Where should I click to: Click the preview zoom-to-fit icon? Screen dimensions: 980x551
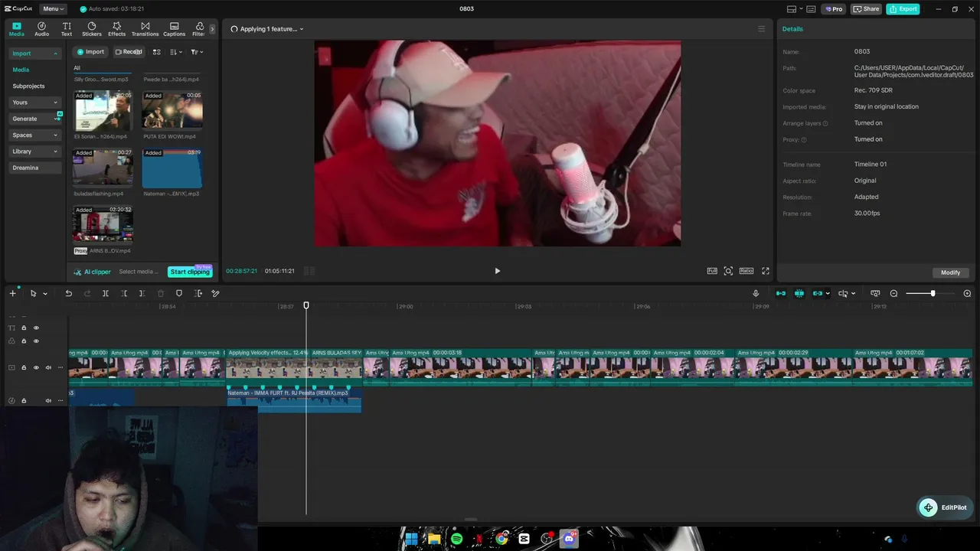tap(728, 271)
